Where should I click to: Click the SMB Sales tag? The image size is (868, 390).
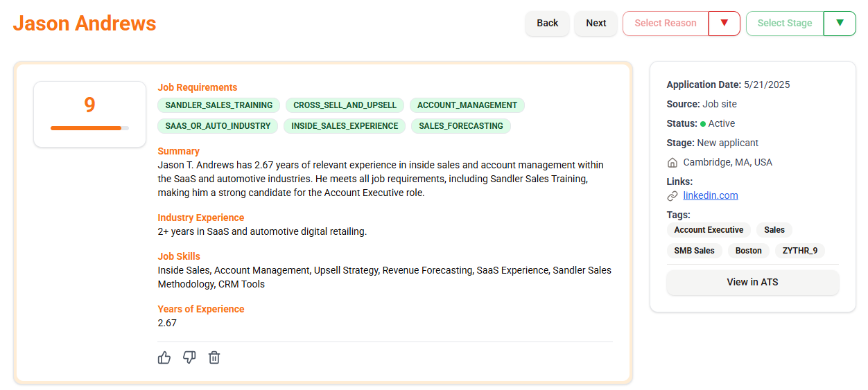pyautogui.click(x=694, y=251)
